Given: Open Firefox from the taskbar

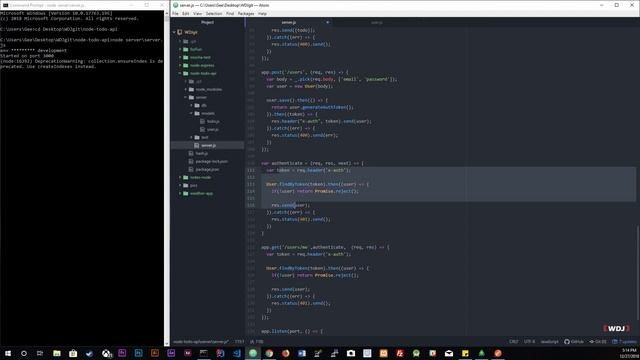Looking at the screenshot, I should (x=285, y=353).
